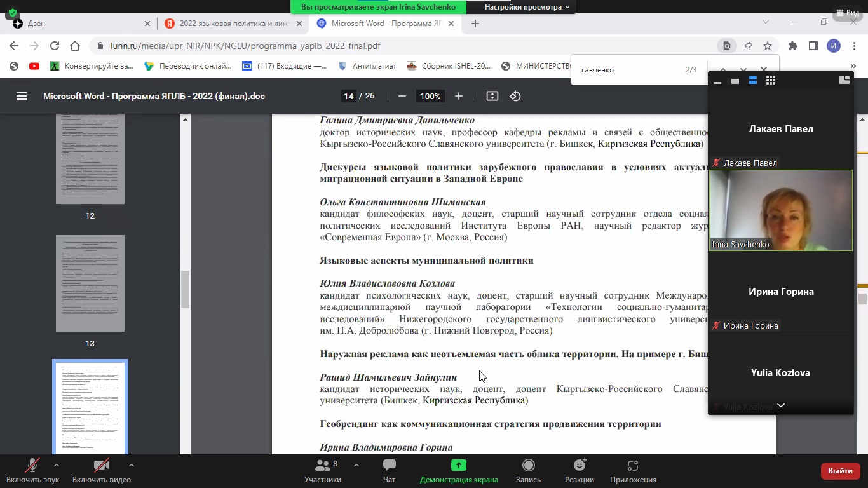Select the page 13 thumbnail
The image size is (868, 488).
pos(90,283)
